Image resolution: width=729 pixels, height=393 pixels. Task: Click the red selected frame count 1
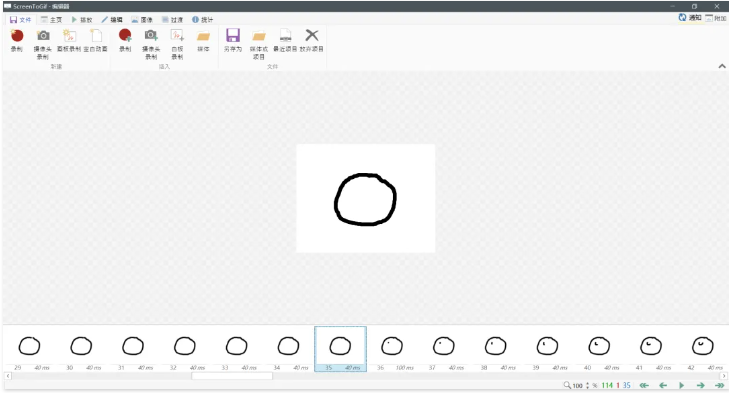pyautogui.click(x=618, y=386)
